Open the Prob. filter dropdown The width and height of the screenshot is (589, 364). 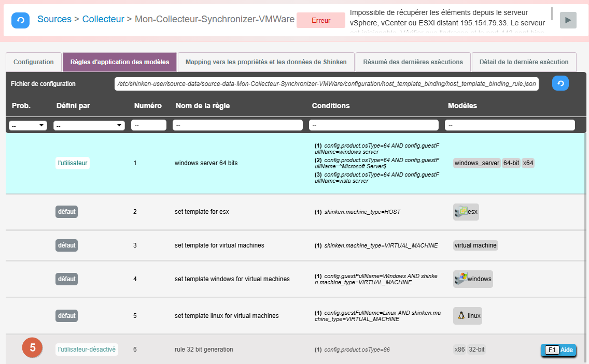tap(28, 125)
